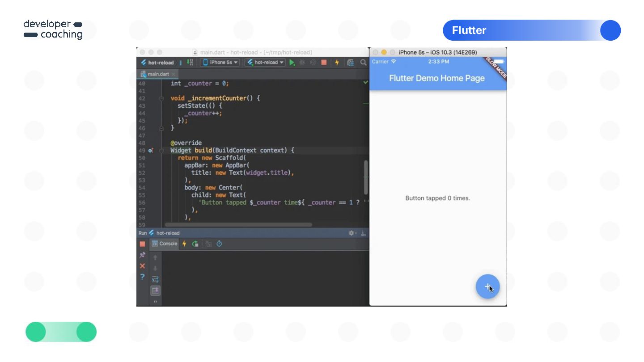This screenshot has width=644, height=362.
Task: Click the attach/profile icon beside the debug button
Action: (x=313, y=63)
